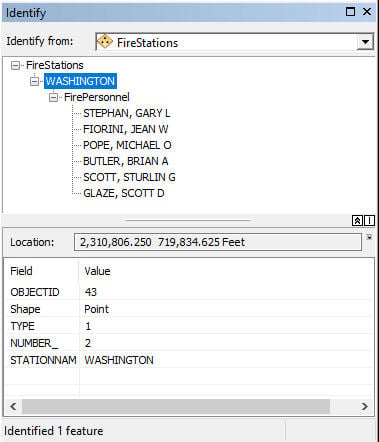This screenshot has width=379, height=442.
Task: Click the NUMBER_ value 2
Action: pyautogui.click(x=88, y=343)
